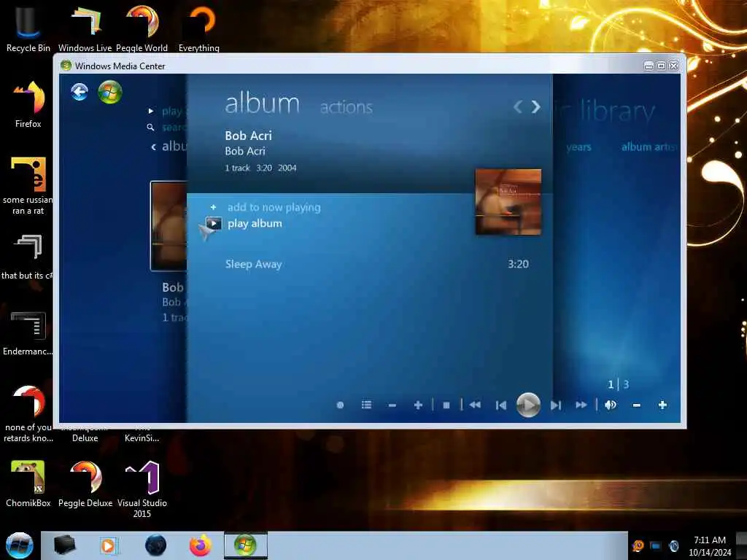Open Peggle Deluxe desktop shortcut
This screenshot has height=560, width=747.
click(85, 483)
